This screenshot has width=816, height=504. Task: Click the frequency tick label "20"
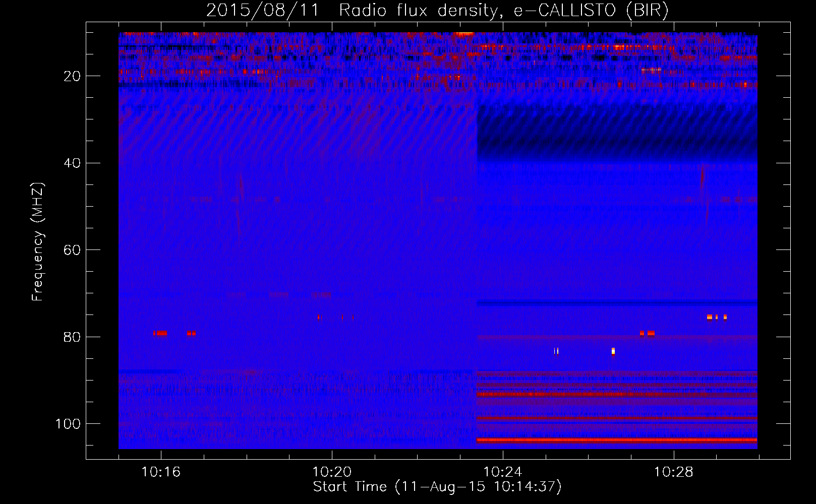(x=72, y=76)
